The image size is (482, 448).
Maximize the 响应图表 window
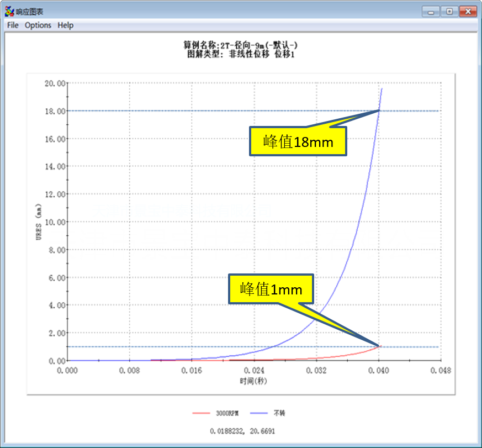coord(449,11)
